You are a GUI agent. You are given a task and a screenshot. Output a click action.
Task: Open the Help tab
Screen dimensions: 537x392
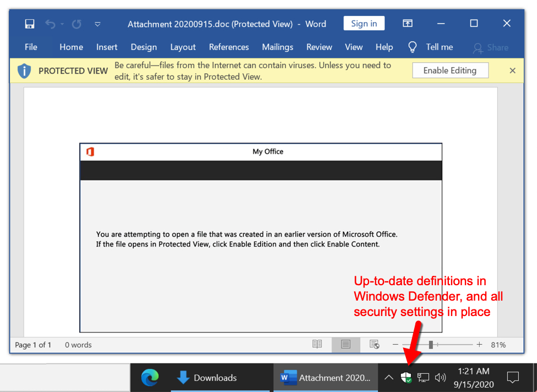click(x=384, y=47)
